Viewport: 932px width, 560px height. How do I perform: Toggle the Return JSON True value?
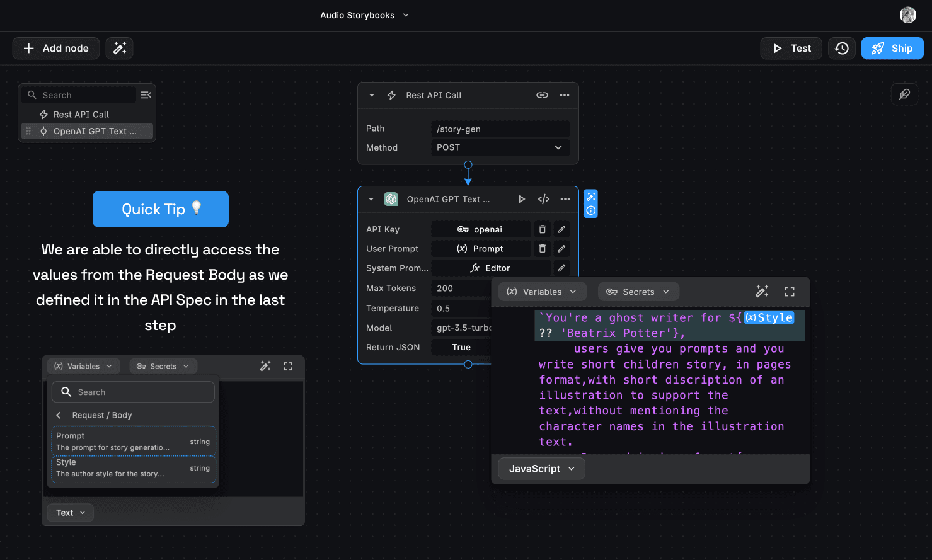pyautogui.click(x=461, y=347)
